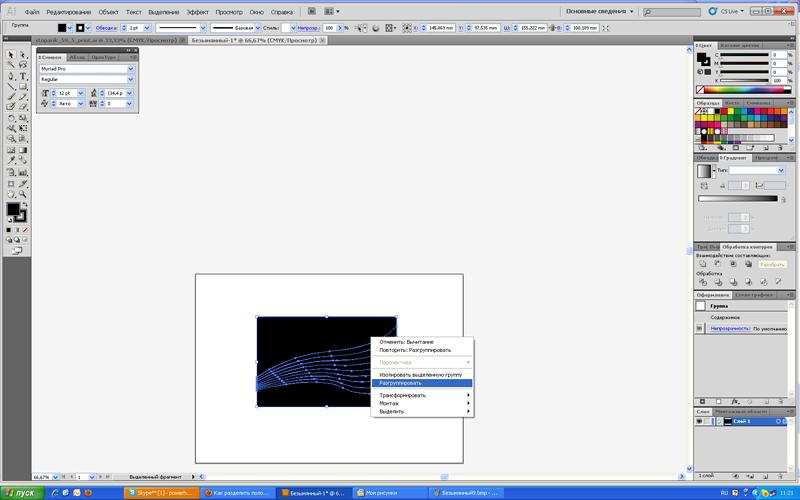Set None color mode under fill box

click(x=24, y=230)
